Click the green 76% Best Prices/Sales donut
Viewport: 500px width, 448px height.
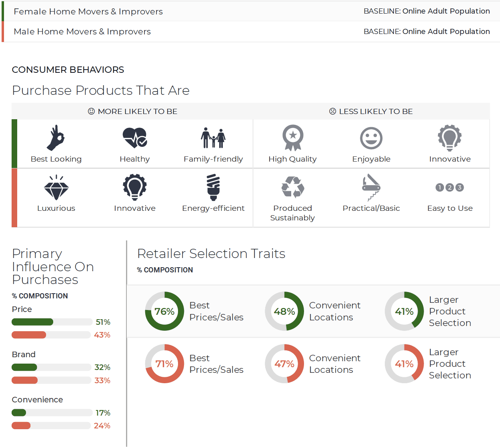tap(164, 311)
